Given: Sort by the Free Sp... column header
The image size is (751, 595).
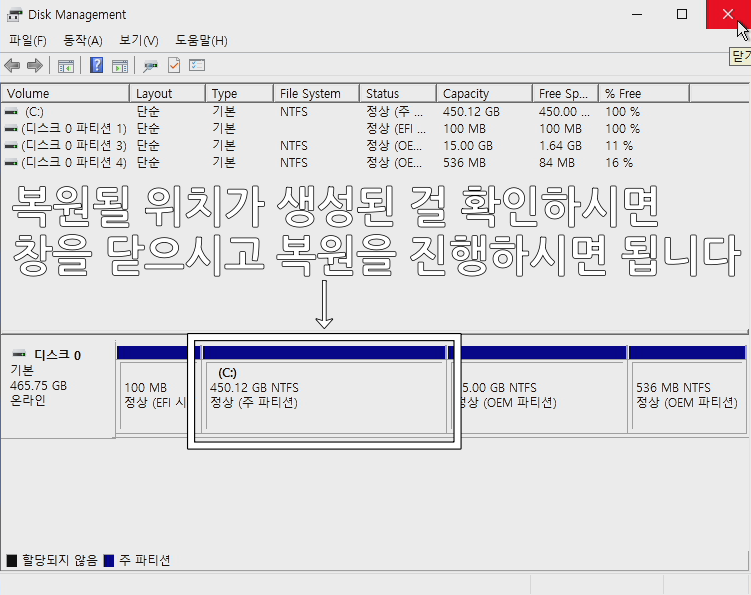Looking at the screenshot, I should tap(565, 93).
